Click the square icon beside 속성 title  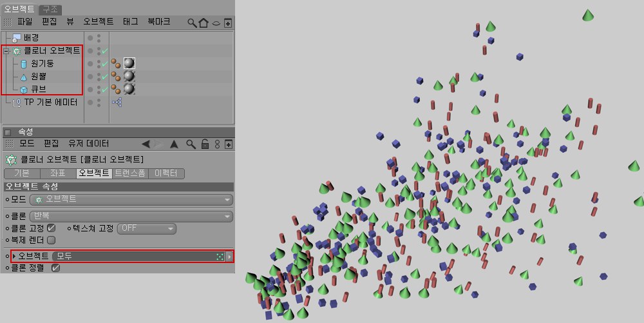pyautogui.click(x=7, y=132)
